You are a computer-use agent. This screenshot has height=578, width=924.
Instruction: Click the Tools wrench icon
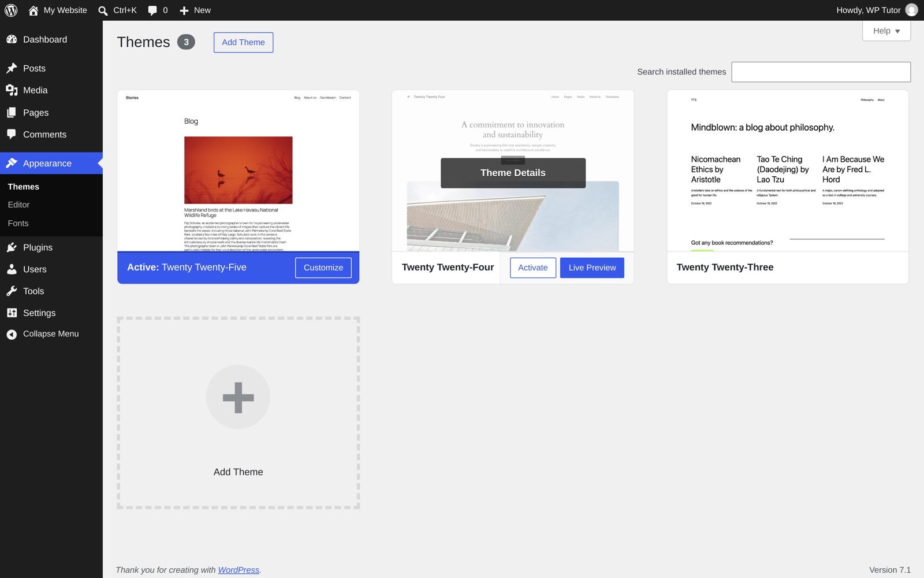coord(12,291)
